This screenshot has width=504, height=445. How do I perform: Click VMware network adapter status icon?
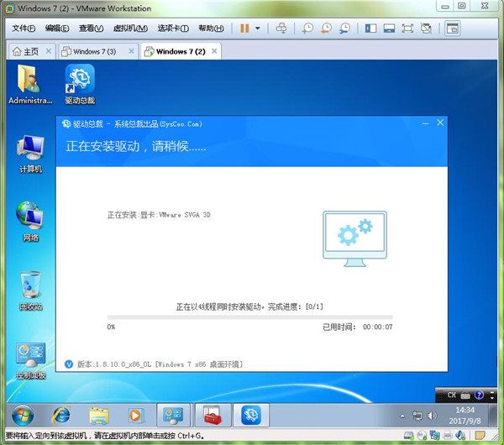click(434, 436)
